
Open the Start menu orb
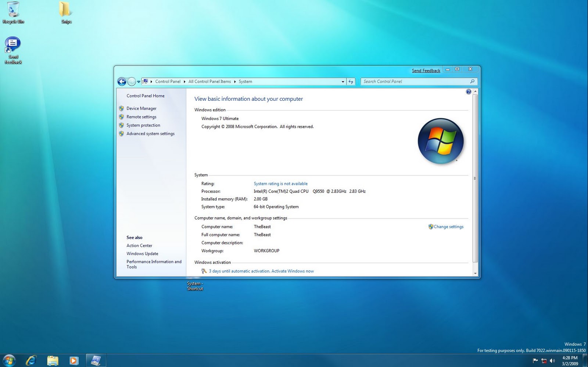click(9, 360)
